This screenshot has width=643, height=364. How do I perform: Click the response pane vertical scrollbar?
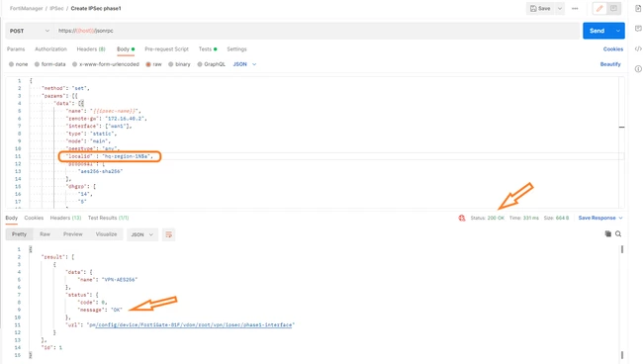622,249
